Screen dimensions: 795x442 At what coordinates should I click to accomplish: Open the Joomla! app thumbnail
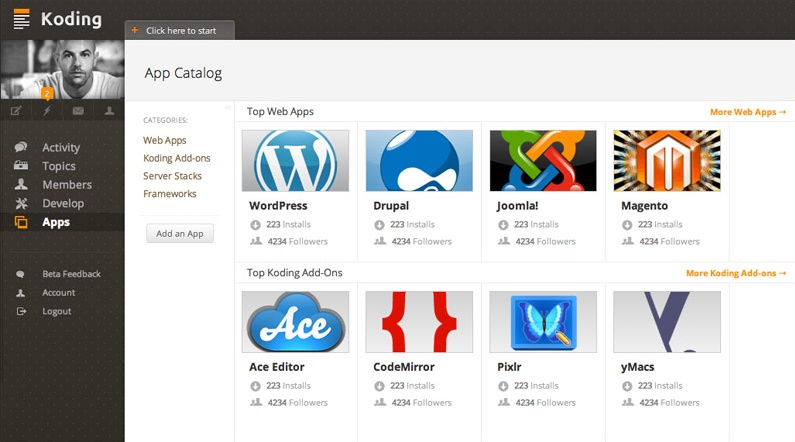(x=543, y=161)
